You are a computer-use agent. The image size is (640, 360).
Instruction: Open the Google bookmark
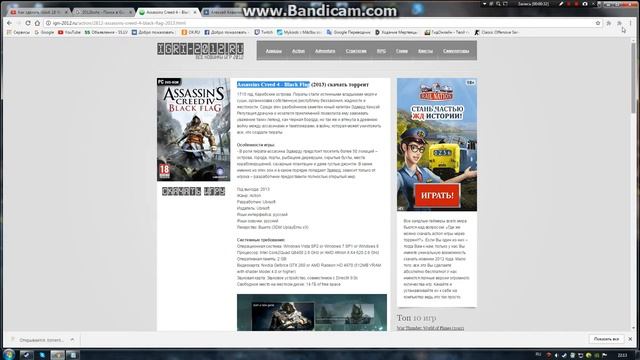coord(44,32)
